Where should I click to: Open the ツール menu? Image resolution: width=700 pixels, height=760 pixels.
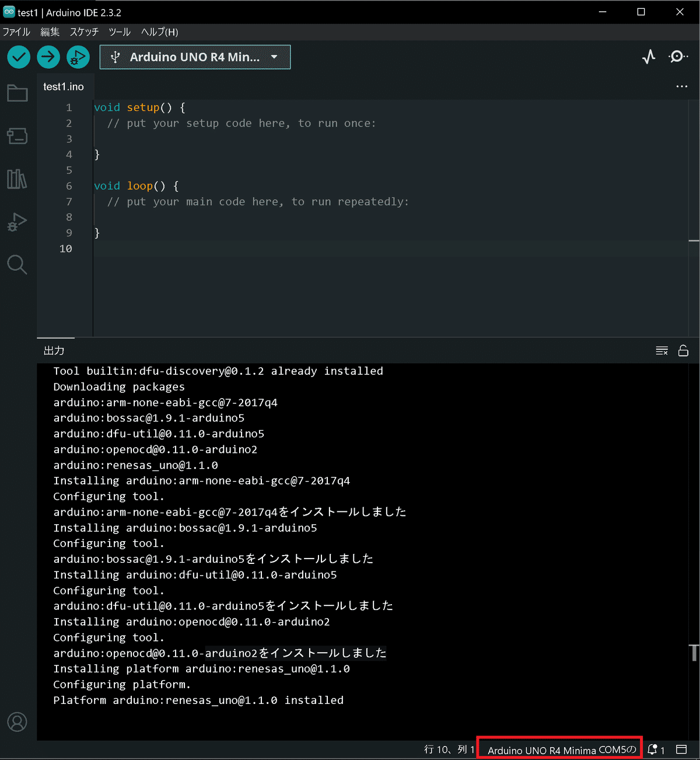click(x=120, y=32)
